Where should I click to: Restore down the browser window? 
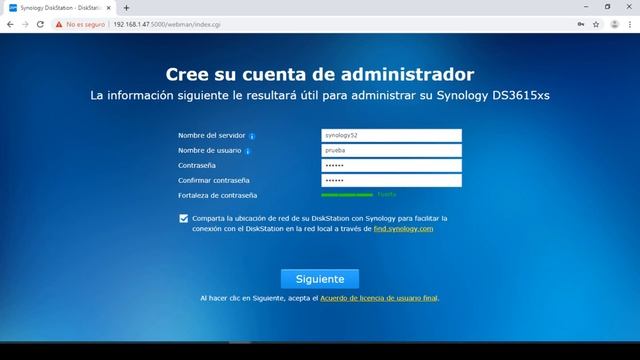click(607, 7)
